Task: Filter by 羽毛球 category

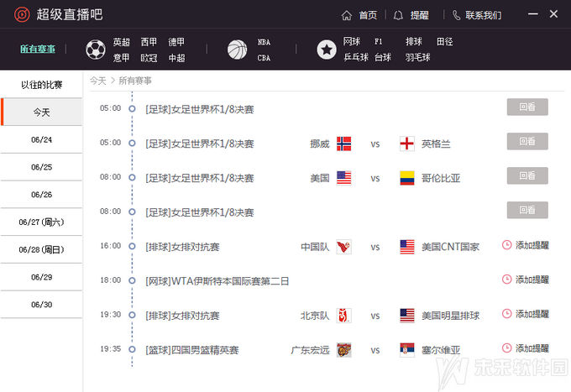Action: (417, 57)
